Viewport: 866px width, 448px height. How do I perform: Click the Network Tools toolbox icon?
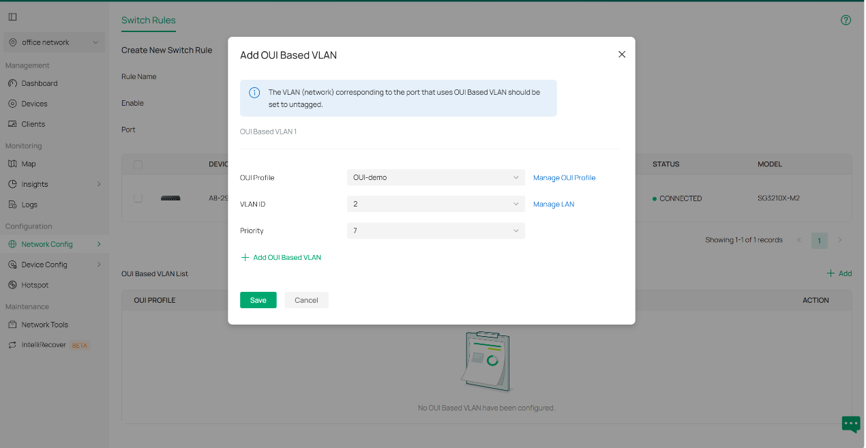click(13, 325)
